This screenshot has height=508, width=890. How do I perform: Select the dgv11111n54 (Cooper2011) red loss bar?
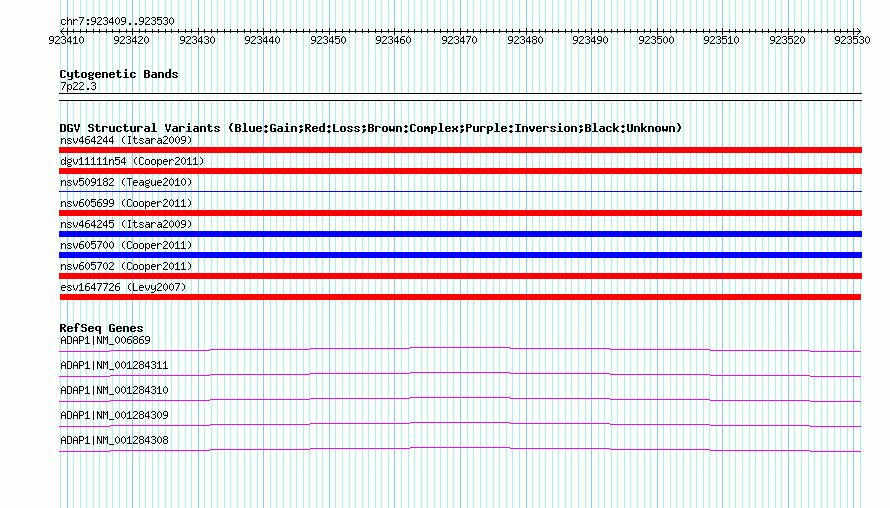click(460, 171)
